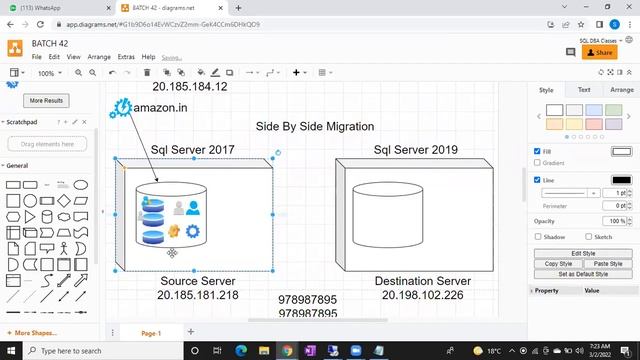Switch to the Text tab

(x=584, y=89)
